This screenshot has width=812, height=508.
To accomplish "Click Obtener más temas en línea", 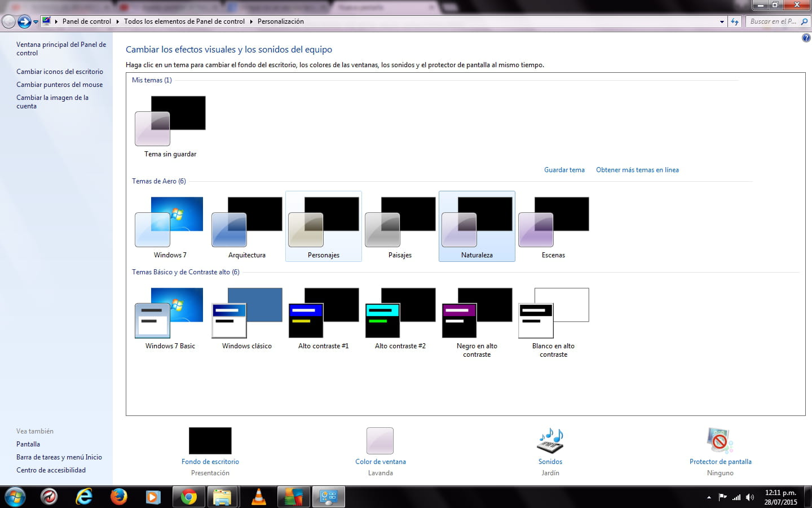I will (x=637, y=170).
